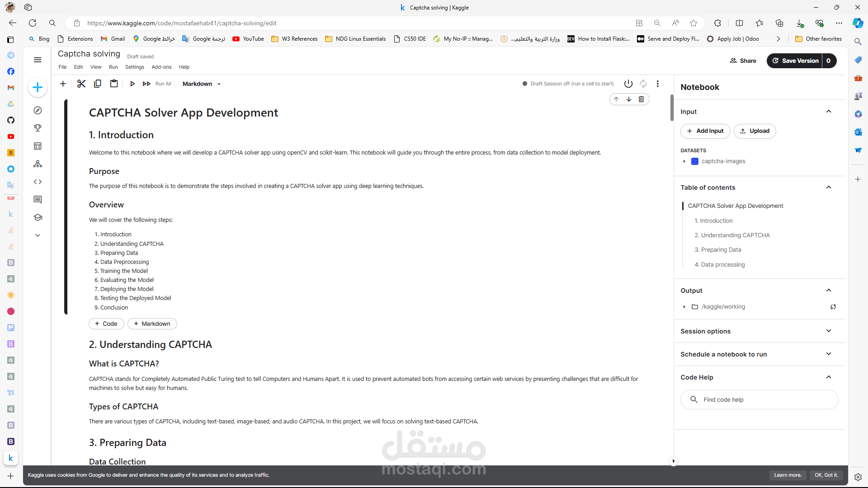Expand the captcha-images dataset tree

coord(684,161)
